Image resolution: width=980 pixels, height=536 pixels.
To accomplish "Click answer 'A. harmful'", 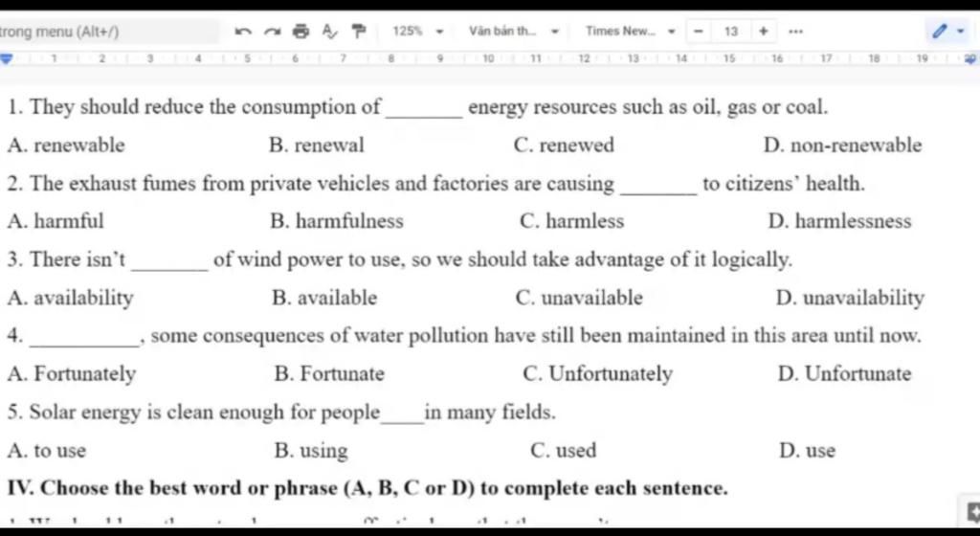I will (56, 221).
